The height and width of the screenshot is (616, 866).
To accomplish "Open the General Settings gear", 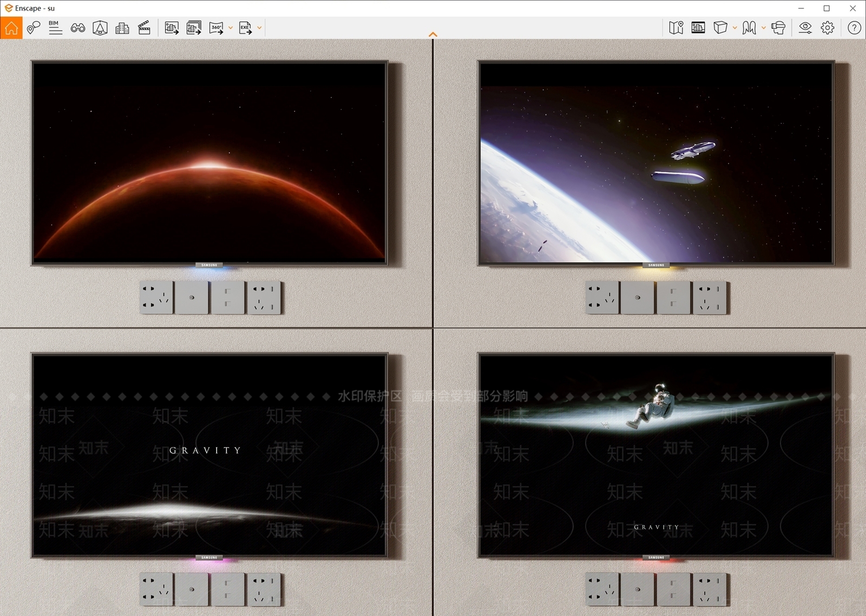I will click(x=828, y=28).
